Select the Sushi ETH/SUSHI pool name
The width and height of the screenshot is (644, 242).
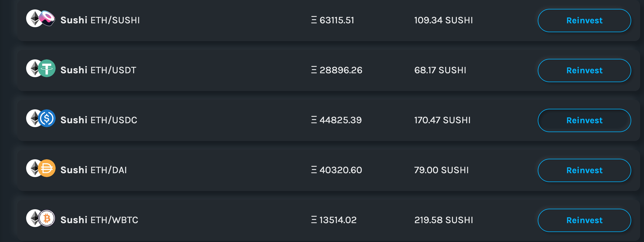point(100,20)
